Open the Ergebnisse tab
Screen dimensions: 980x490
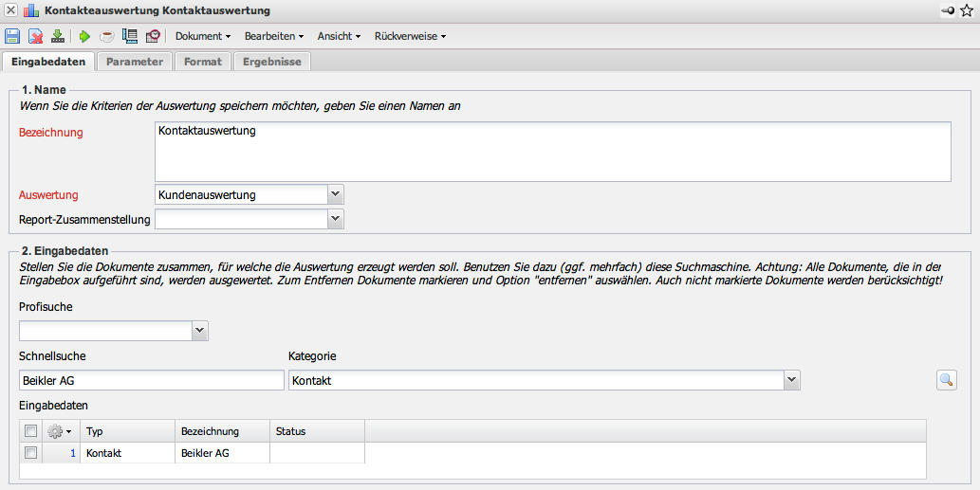[271, 62]
